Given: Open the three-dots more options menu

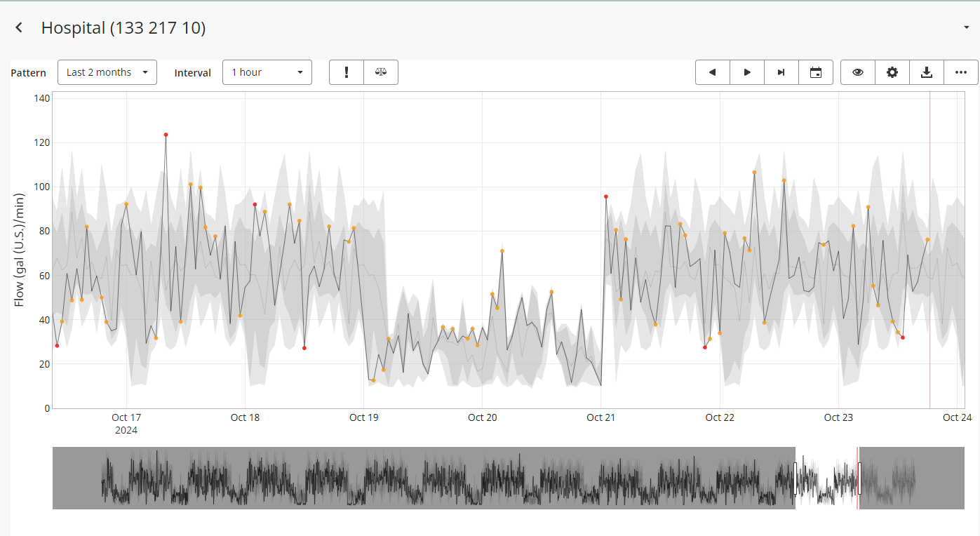Looking at the screenshot, I should click(x=961, y=72).
